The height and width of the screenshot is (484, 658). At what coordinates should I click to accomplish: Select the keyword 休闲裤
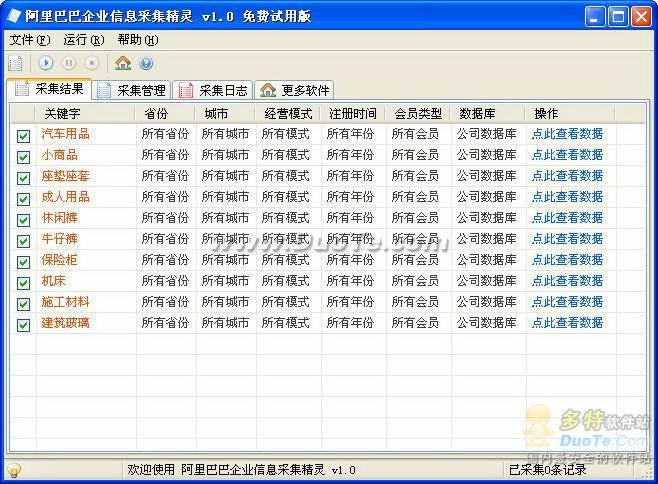coord(60,218)
